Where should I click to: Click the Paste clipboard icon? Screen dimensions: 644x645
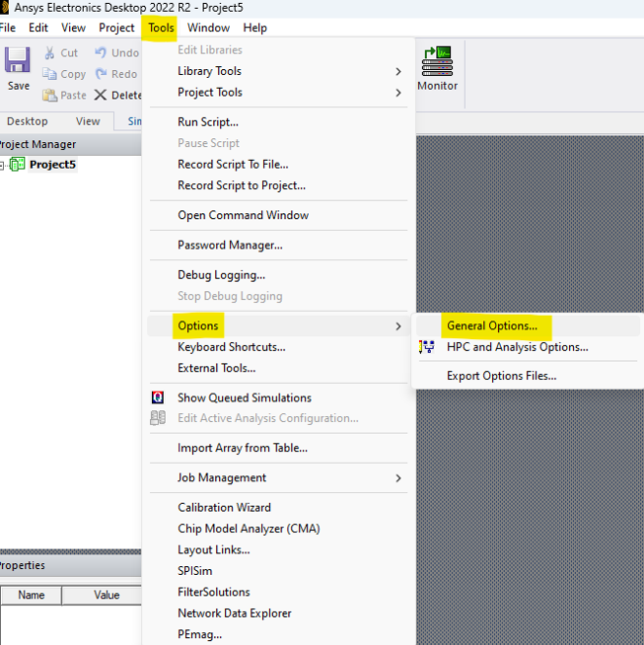49,96
